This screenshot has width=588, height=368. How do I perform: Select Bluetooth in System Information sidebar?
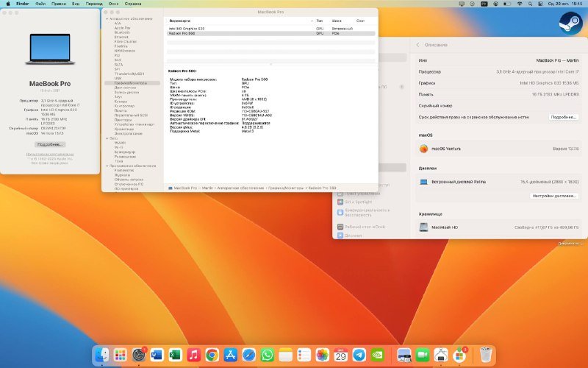pos(122,32)
